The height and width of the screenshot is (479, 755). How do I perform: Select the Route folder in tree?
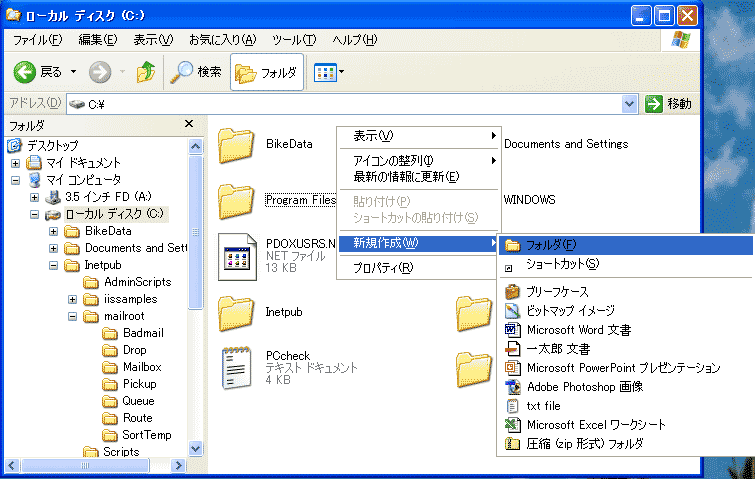coord(137,418)
